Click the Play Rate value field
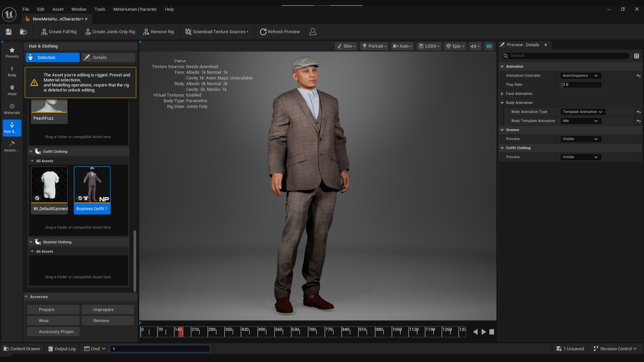 (581, 84)
